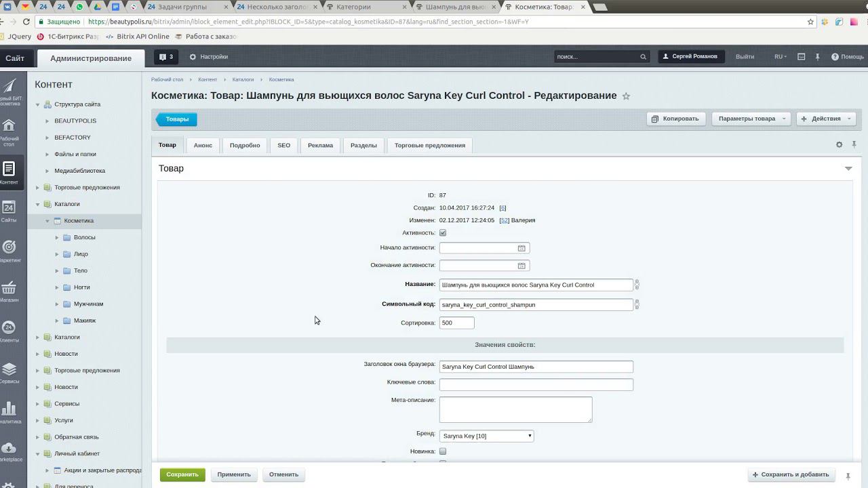Click the pin icon beside form gear
The image size is (868, 488).
(854, 144)
